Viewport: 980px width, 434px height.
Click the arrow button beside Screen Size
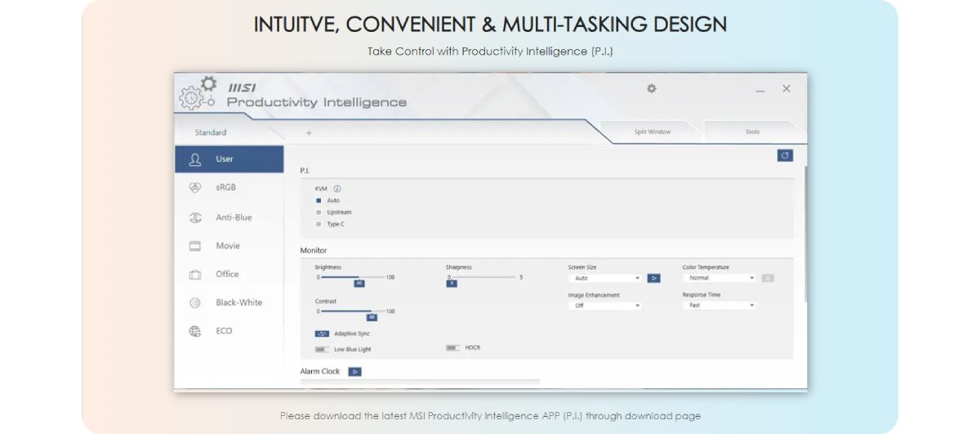(x=653, y=278)
